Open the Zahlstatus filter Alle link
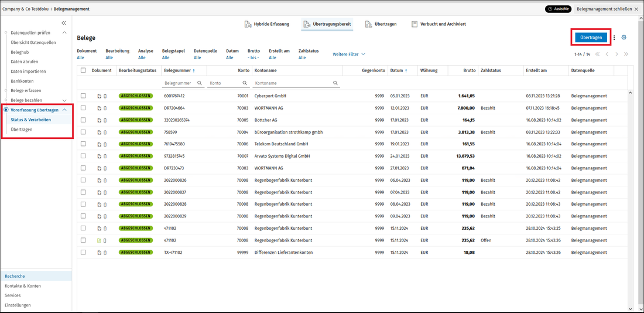Image resolution: width=644 pixels, height=313 pixels. [302, 58]
